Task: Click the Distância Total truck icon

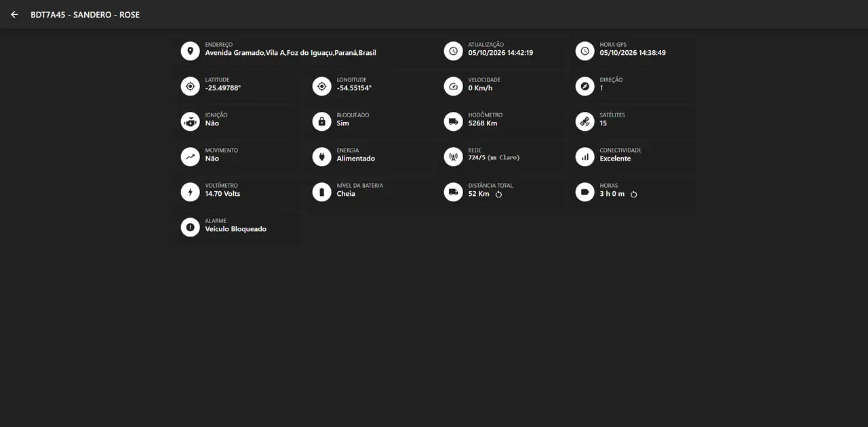Action: (453, 192)
